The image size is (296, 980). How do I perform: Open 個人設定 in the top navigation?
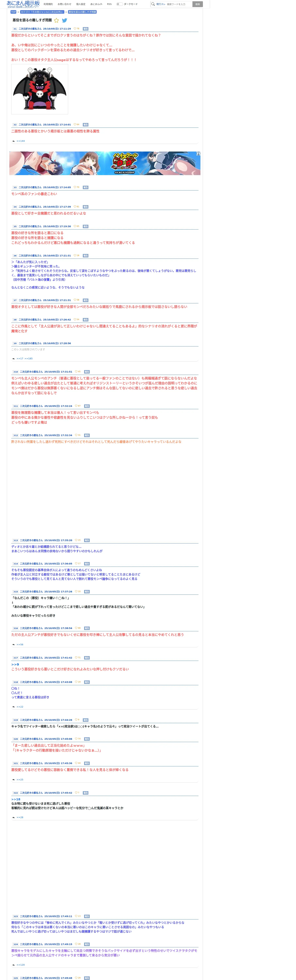[81, 4]
